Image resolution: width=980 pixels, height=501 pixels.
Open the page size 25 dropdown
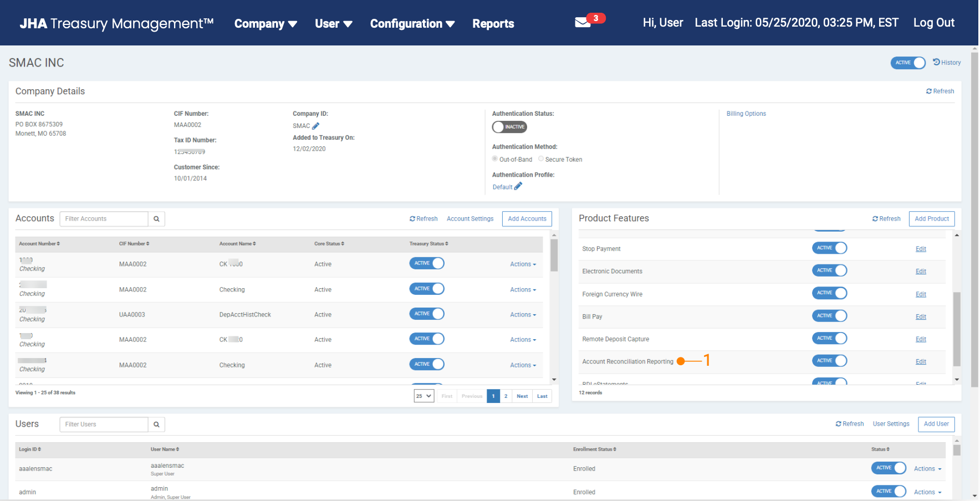pos(423,396)
